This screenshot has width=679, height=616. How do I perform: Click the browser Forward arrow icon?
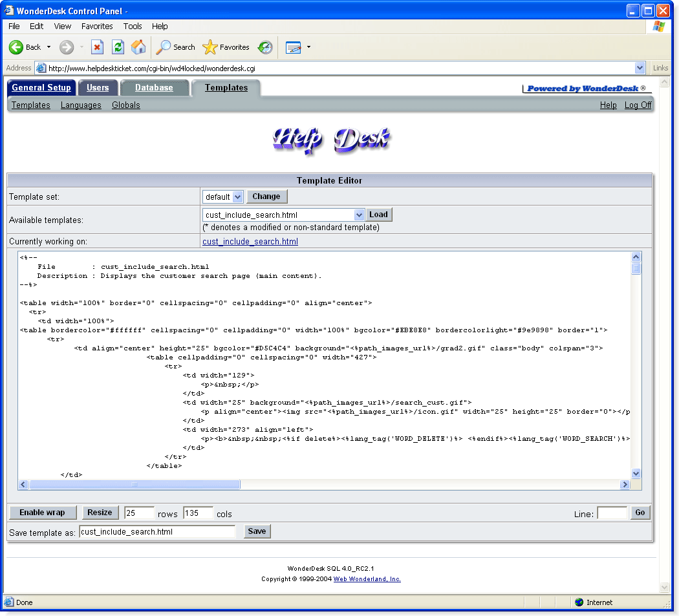66,47
